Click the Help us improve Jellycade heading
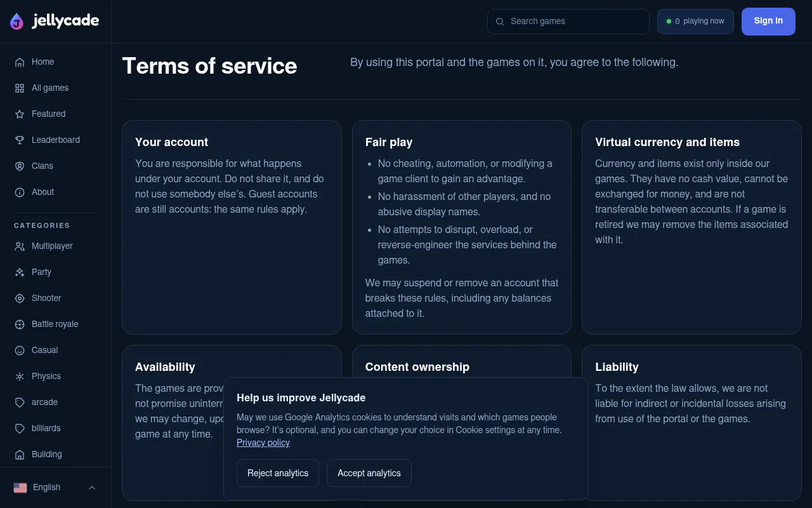This screenshot has height=508, width=812. click(301, 398)
